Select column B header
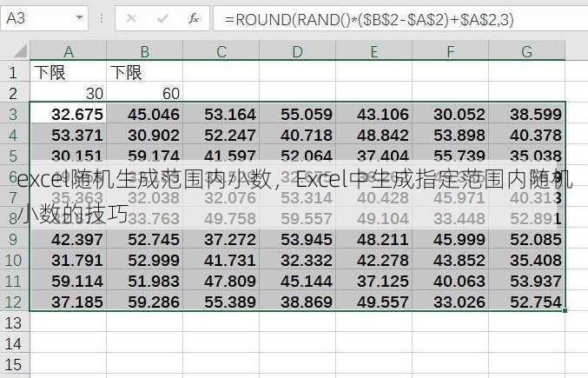This screenshot has height=378, width=588. pos(145,51)
